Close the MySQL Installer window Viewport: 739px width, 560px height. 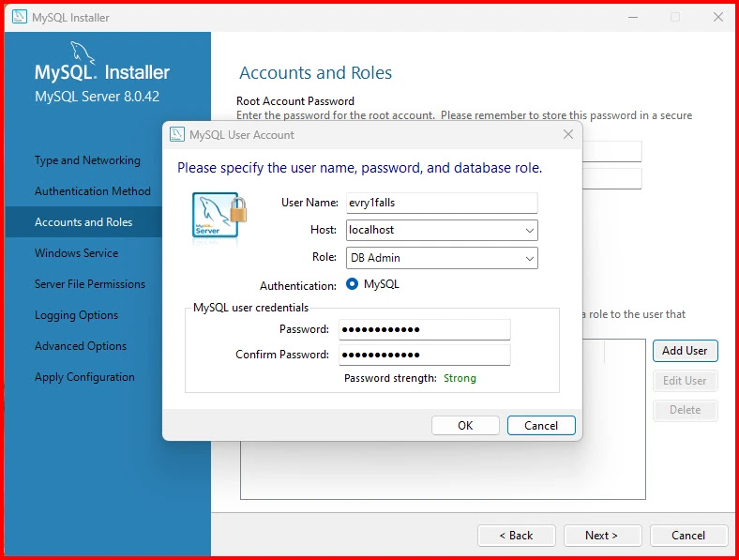[718, 18]
